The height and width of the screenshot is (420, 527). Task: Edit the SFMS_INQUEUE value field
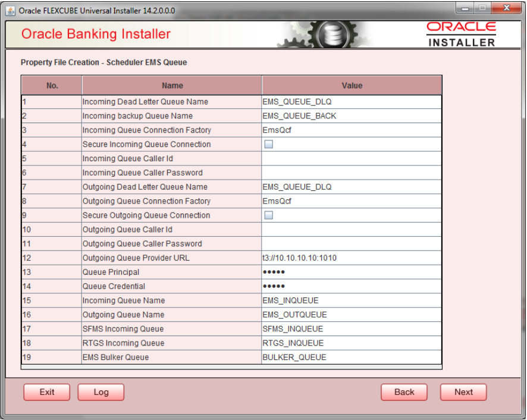pyautogui.click(x=352, y=329)
